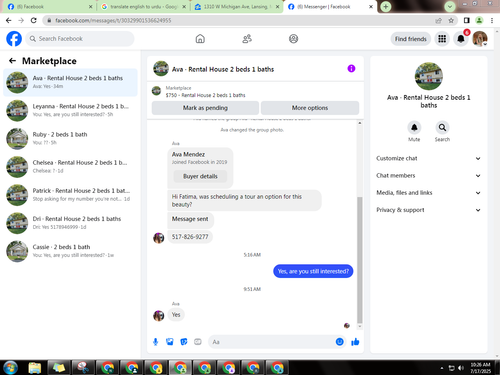Click the Mute bell icon
The image size is (500, 375).
[414, 127]
